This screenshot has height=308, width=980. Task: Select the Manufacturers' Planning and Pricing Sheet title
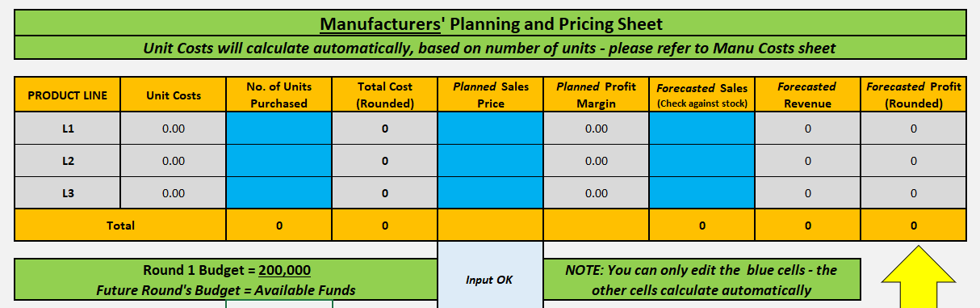pos(491,23)
